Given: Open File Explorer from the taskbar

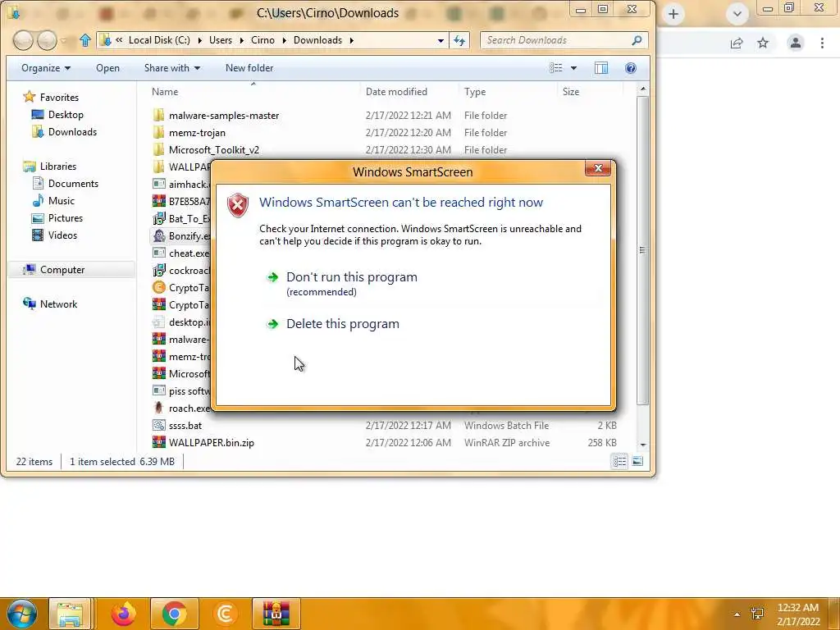Looking at the screenshot, I should [x=70, y=614].
